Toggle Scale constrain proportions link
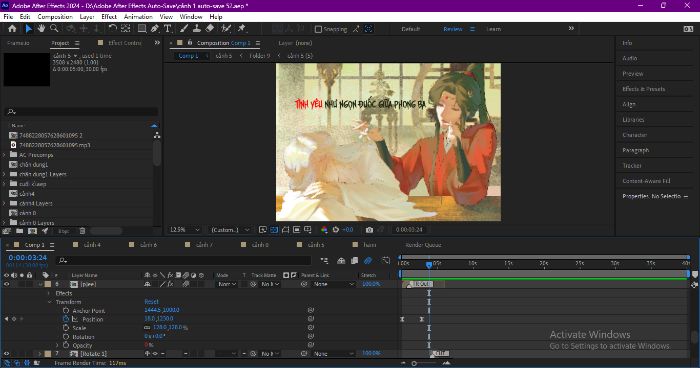This screenshot has width=700, height=368. click(x=147, y=328)
